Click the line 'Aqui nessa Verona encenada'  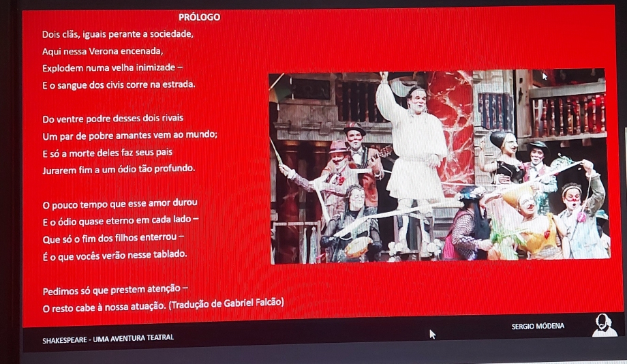pyautogui.click(x=102, y=51)
